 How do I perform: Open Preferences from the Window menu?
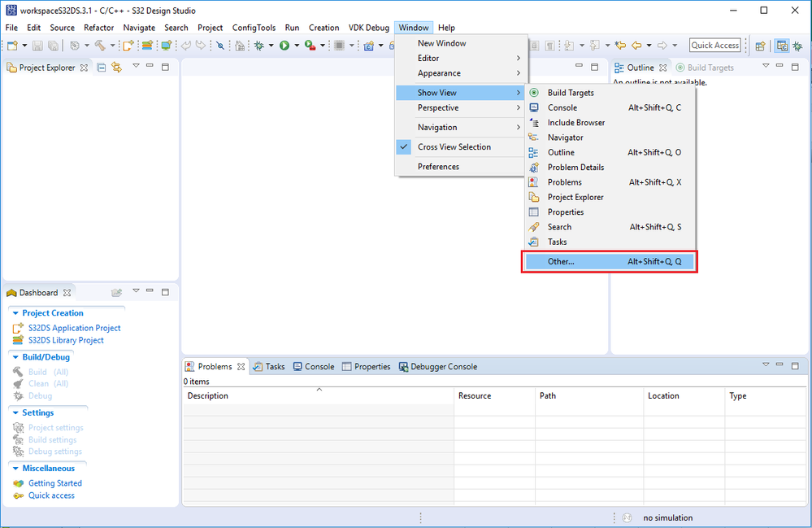click(x=461, y=167)
